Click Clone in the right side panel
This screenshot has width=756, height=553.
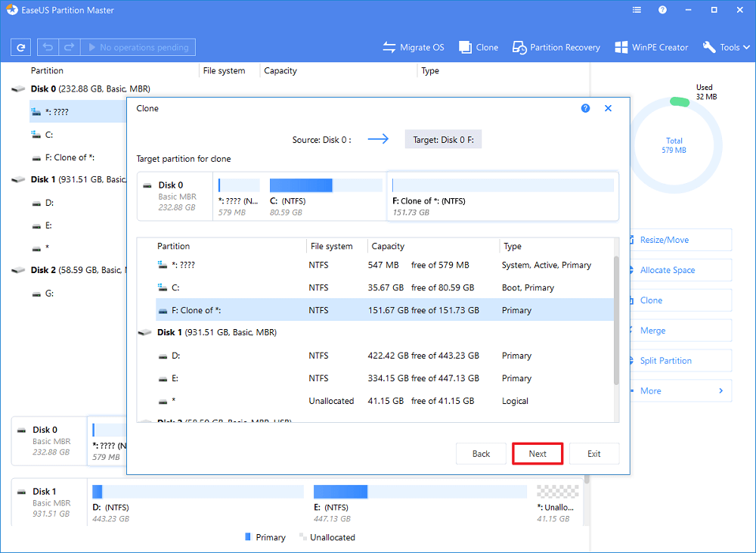(x=680, y=300)
